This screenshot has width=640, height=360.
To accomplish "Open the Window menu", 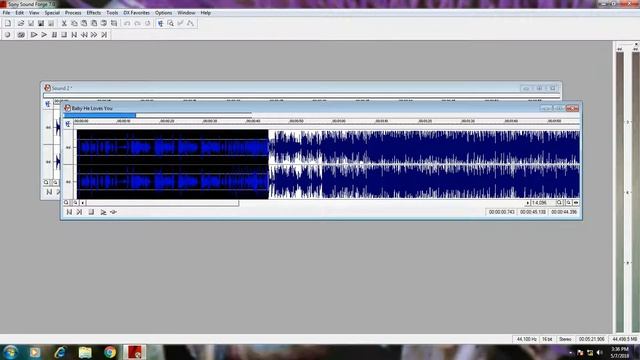I will (186, 13).
